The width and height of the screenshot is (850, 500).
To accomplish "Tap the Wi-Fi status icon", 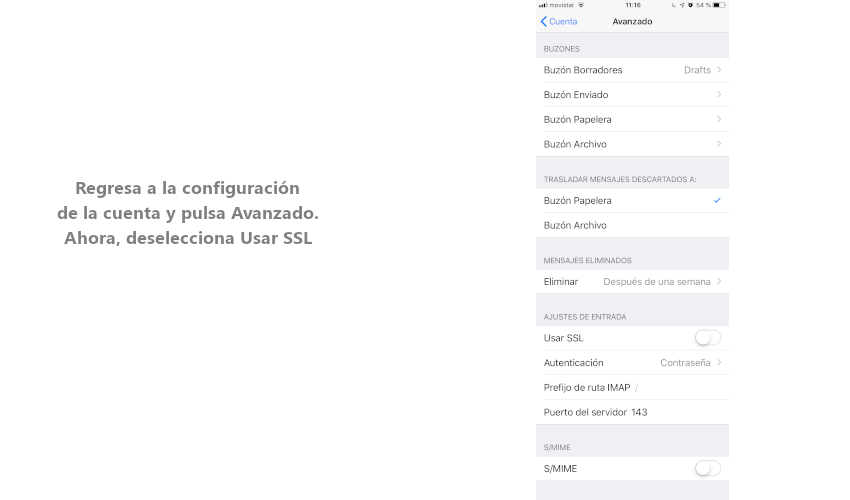I will 581,5.
